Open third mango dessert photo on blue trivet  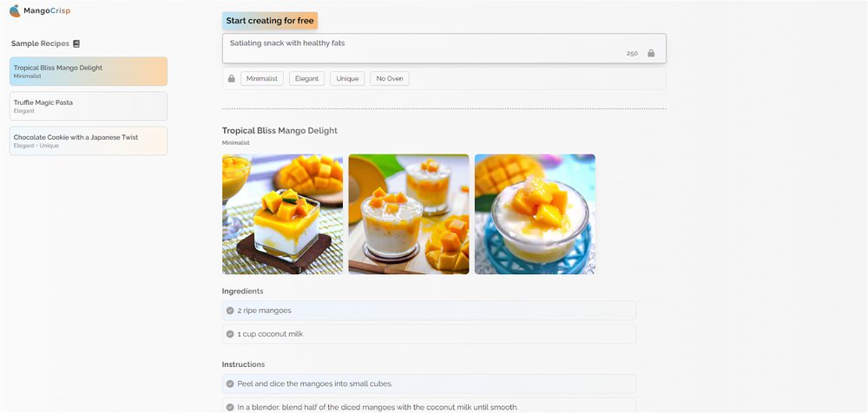(x=535, y=214)
